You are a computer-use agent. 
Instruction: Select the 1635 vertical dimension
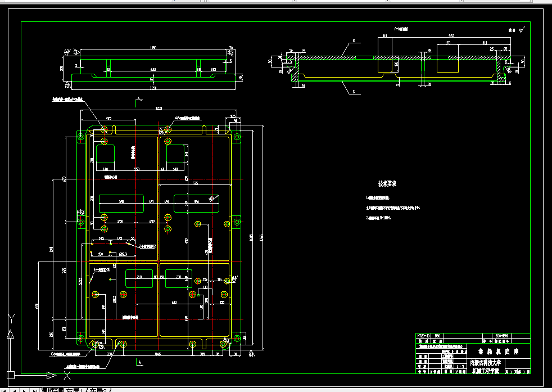251,237
